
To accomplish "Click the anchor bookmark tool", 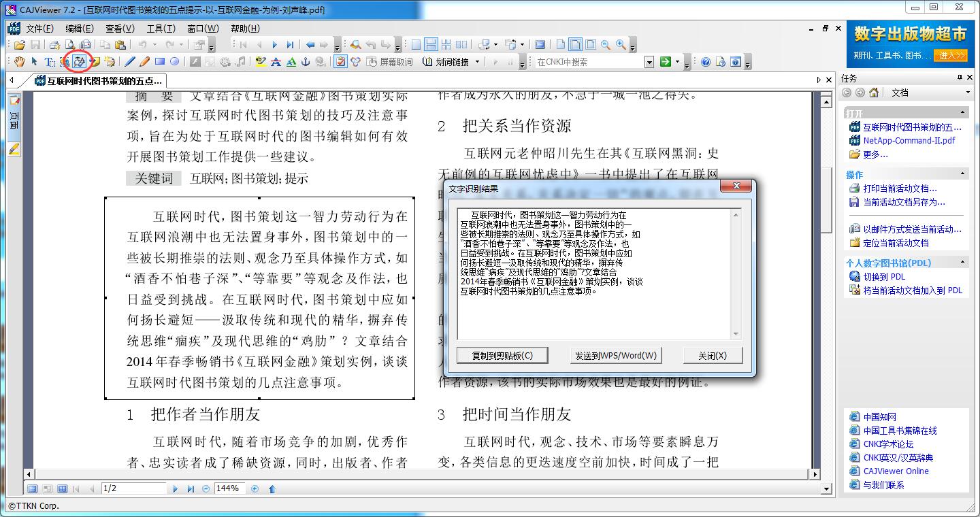I will (x=306, y=62).
